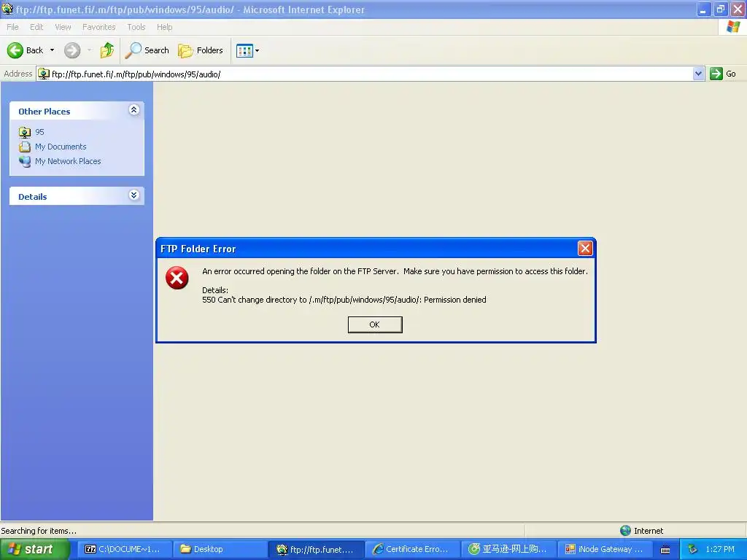The image size is (747, 560).
Task: Switch to 亚马逊 taskbar item
Action: [x=508, y=549]
